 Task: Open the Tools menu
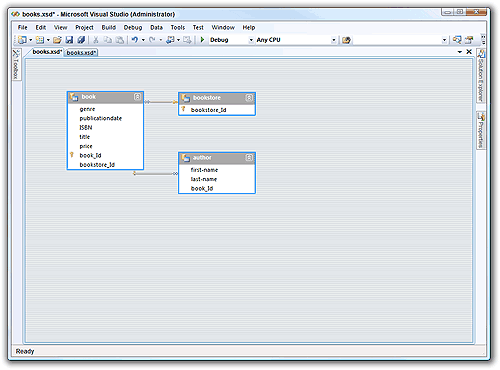click(x=178, y=27)
